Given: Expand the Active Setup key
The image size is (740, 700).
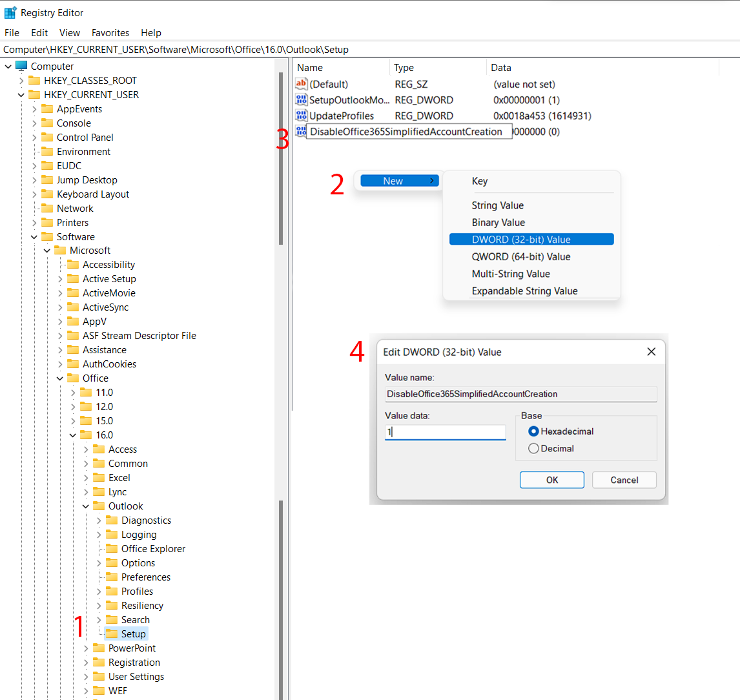Looking at the screenshot, I should tap(60, 279).
